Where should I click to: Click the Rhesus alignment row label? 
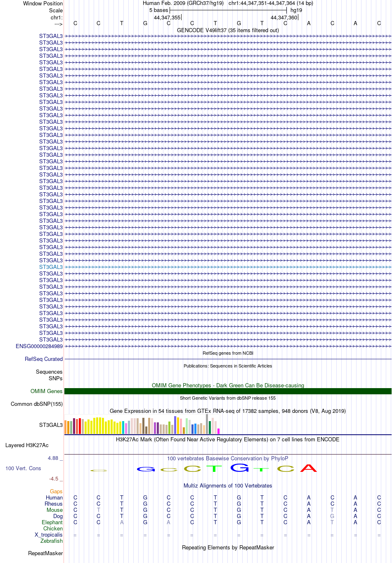tap(54, 504)
